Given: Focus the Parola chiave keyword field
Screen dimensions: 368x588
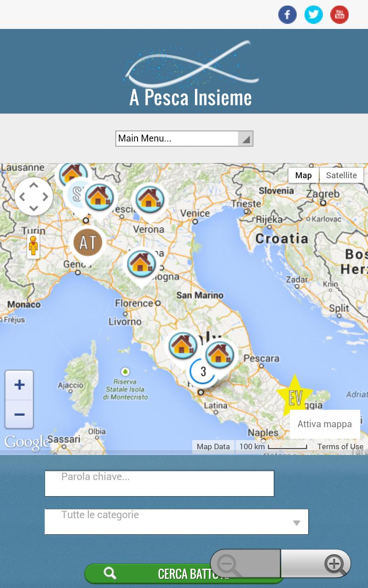Looking at the screenshot, I should pos(159,483).
